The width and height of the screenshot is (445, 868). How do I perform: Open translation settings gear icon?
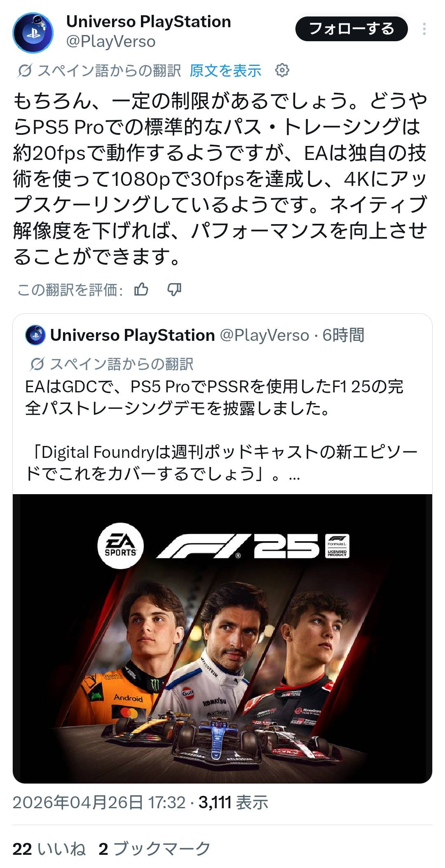click(x=282, y=70)
